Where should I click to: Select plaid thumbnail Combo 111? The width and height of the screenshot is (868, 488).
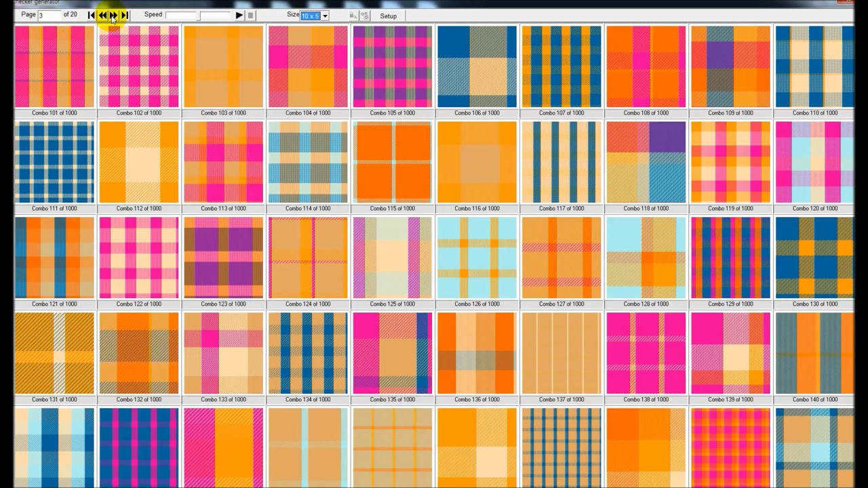(x=54, y=162)
